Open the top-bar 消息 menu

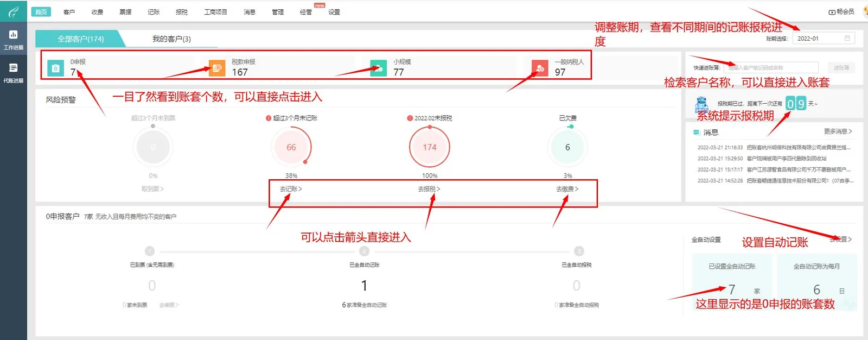pos(250,12)
